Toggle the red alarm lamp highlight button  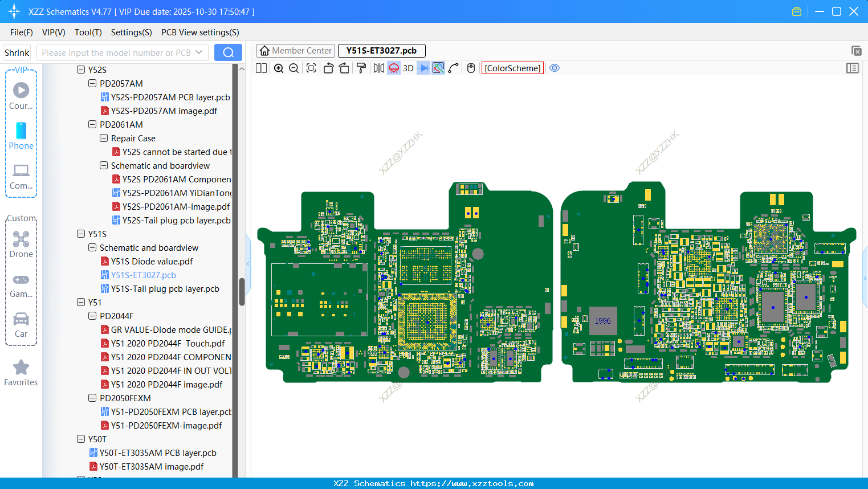click(394, 68)
